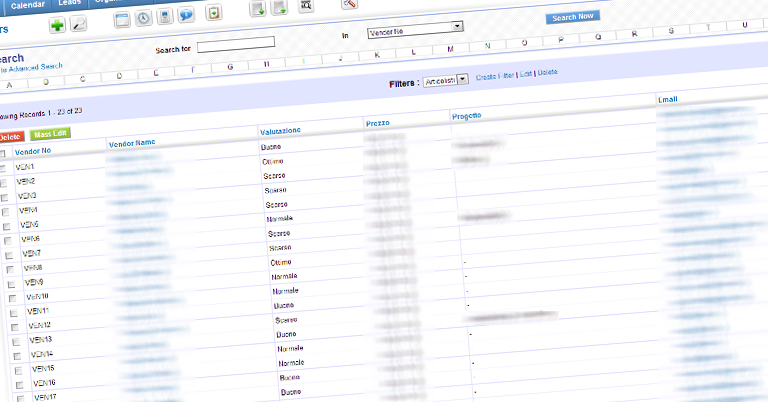Open the hammer module settings icon

point(349,3)
